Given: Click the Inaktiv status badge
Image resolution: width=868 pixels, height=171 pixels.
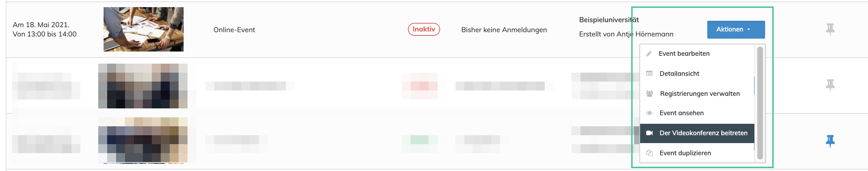Looking at the screenshot, I should (x=424, y=29).
